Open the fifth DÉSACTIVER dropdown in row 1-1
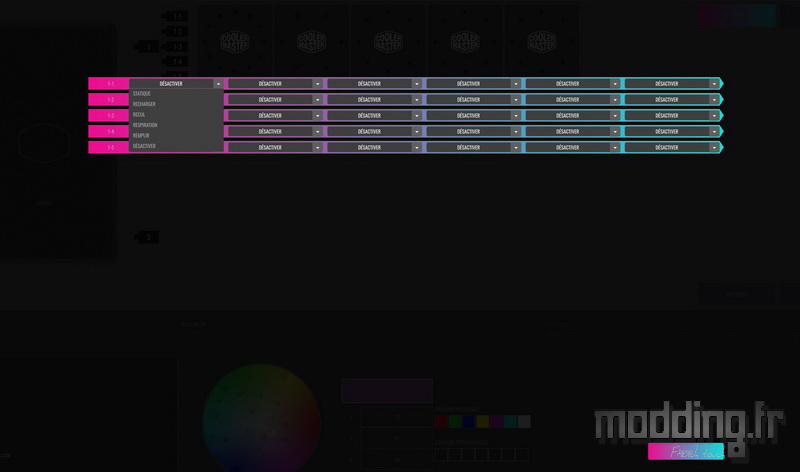 pos(573,84)
